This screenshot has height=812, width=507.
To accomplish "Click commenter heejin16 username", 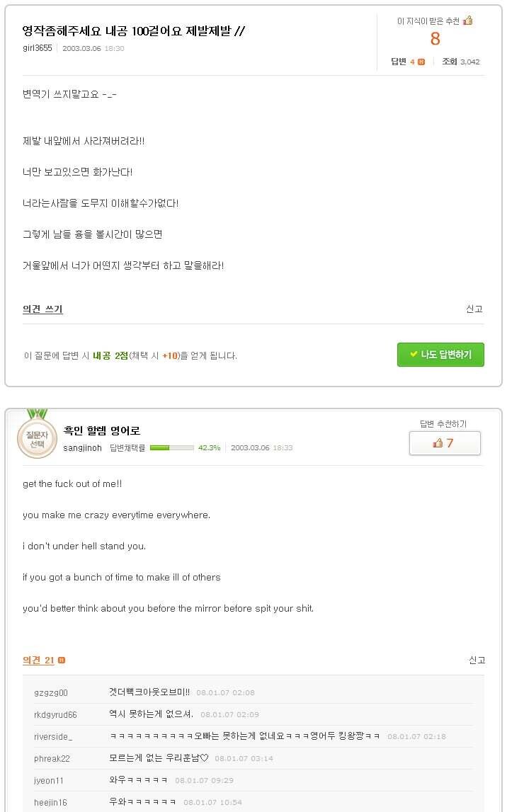I will [x=50, y=803].
